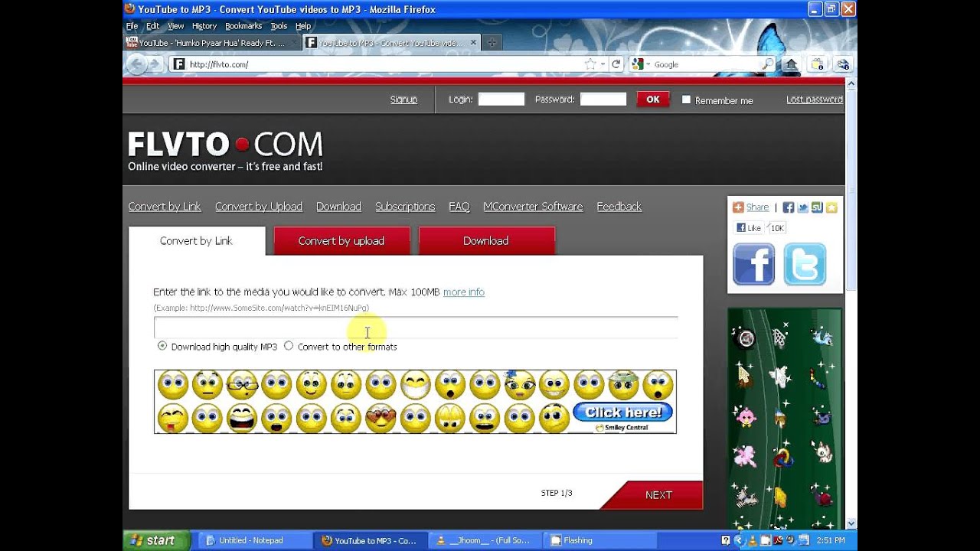The image size is (980, 551).
Task: Open the search engine dropdown next to Google
Action: [648, 64]
